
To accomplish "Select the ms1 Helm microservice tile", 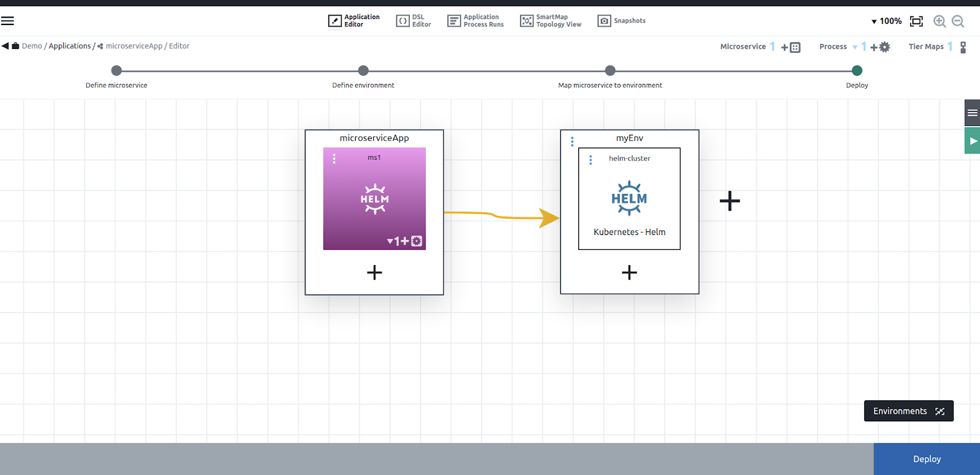I will click(374, 199).
